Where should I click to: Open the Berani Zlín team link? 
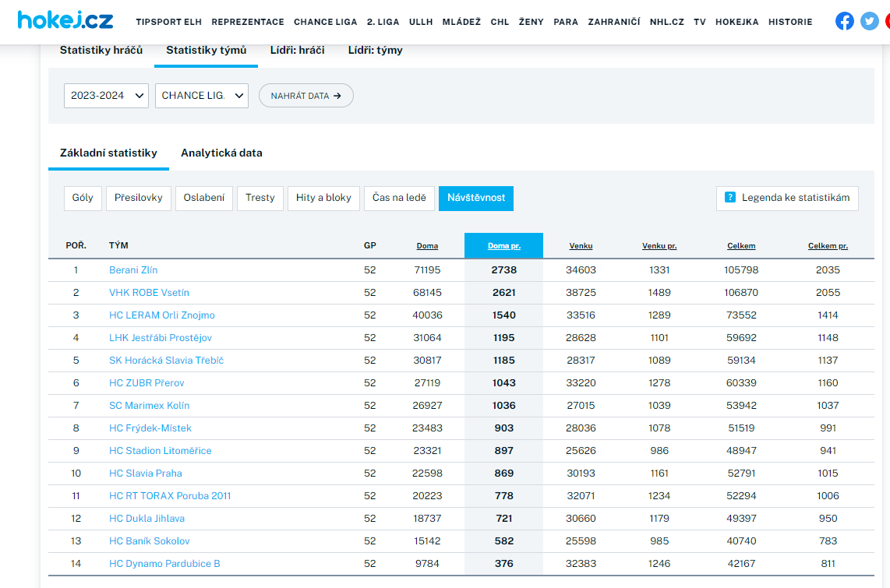click(133, 270)
